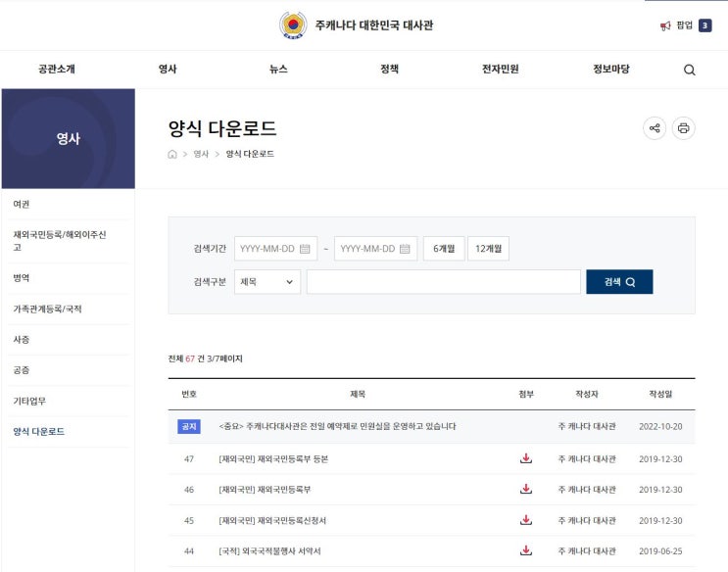Download attachment for row 46
The height and width of the screenshot is (572, 728).
click(526, 490)
